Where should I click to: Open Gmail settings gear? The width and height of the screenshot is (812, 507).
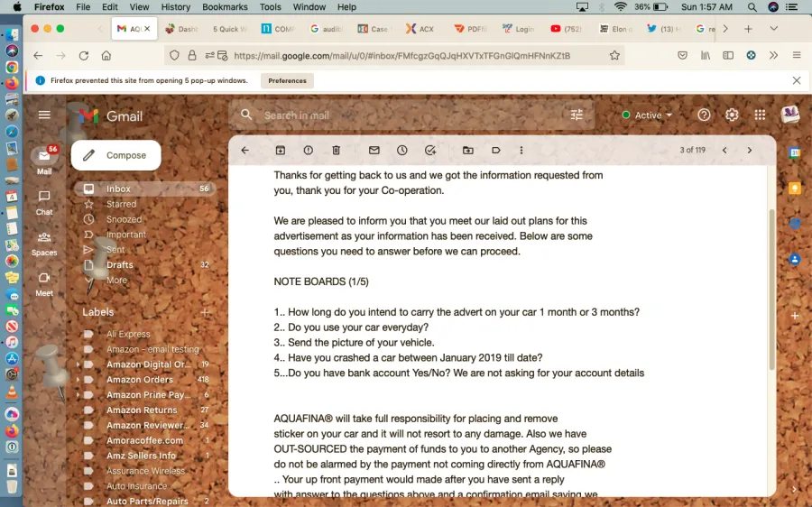click(732, 115)
